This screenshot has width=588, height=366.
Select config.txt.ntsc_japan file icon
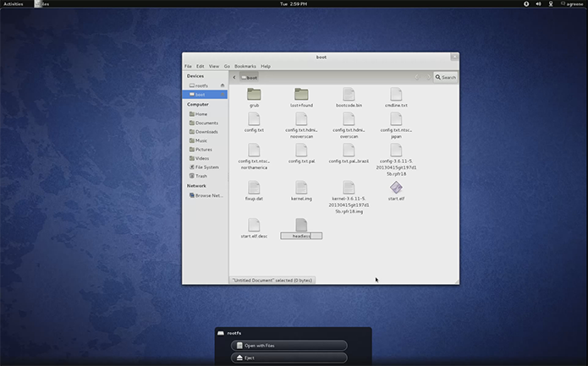(396, 119)
